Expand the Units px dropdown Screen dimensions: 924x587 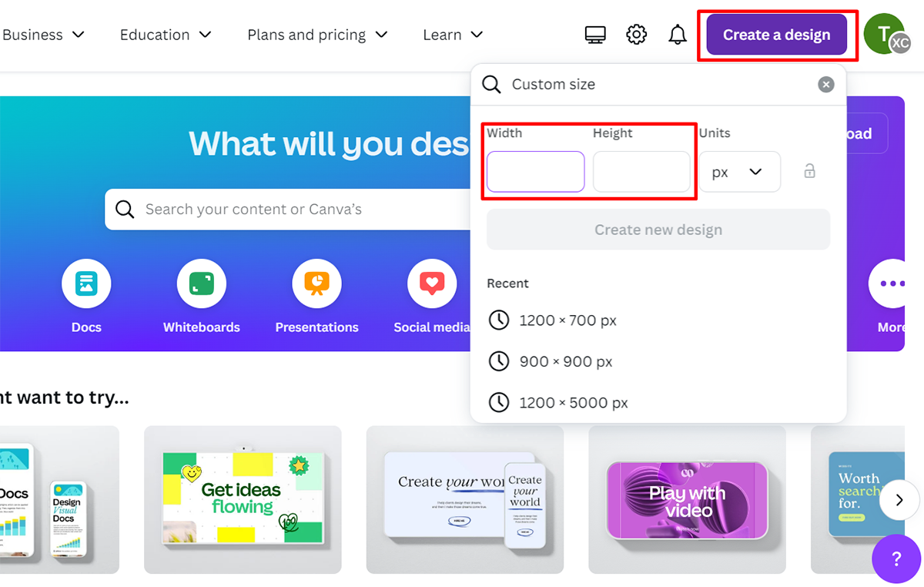[x=739, y=172]
